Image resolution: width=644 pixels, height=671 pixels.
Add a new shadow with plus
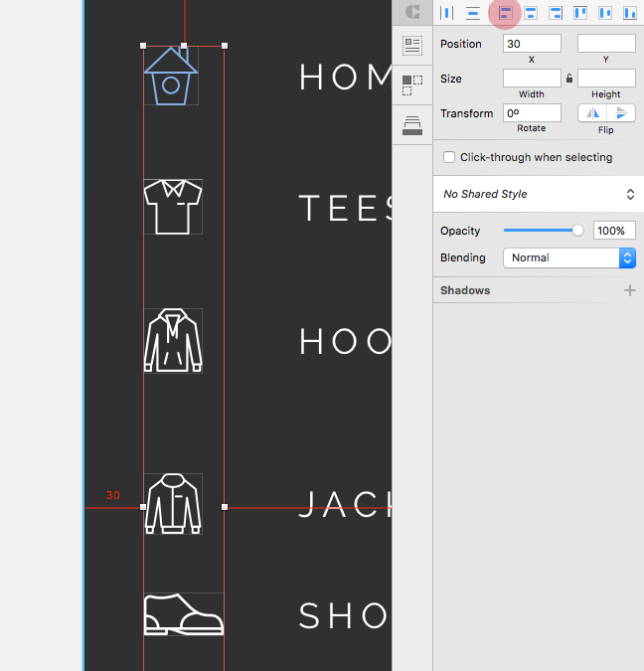click(x=629, y=290)
